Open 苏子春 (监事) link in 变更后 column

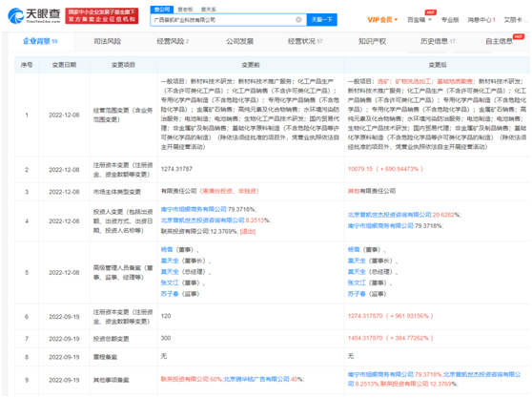pos(357,294)
